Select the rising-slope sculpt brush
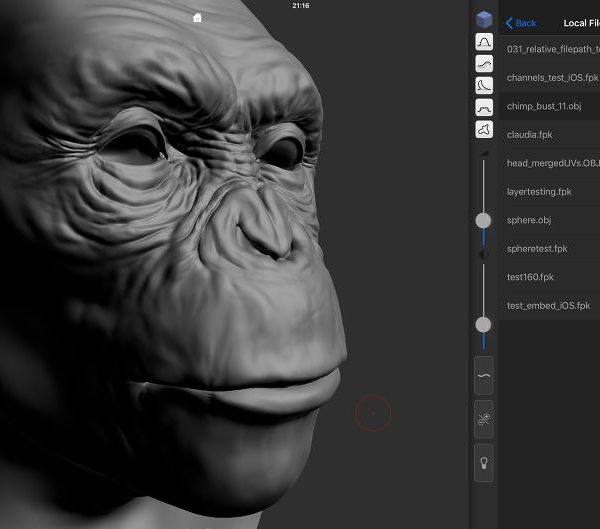Screen dimensions: 600x529 (484, 63)
